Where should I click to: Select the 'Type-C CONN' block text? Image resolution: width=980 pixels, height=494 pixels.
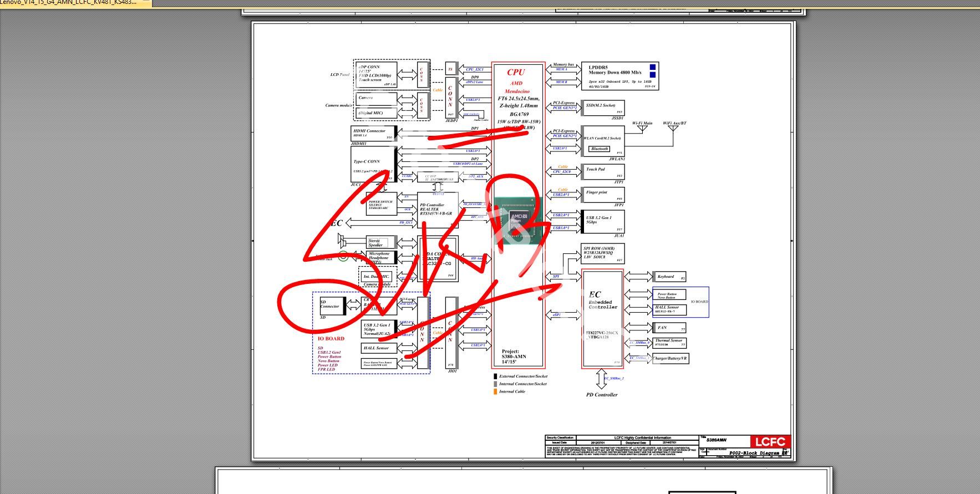point(367,161)
